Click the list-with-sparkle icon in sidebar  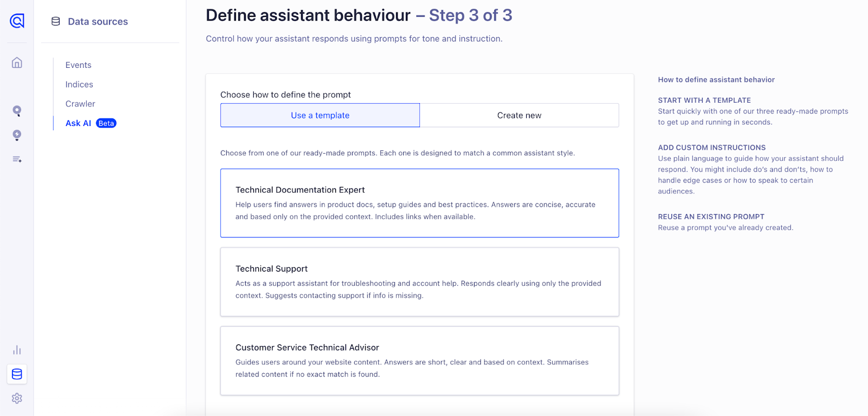(x=17, y=159)
